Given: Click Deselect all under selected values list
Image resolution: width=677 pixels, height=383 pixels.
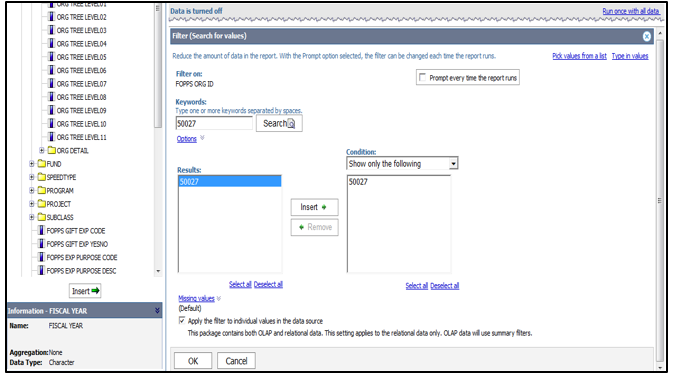Looking at the screenshot, I should [445, 286].
